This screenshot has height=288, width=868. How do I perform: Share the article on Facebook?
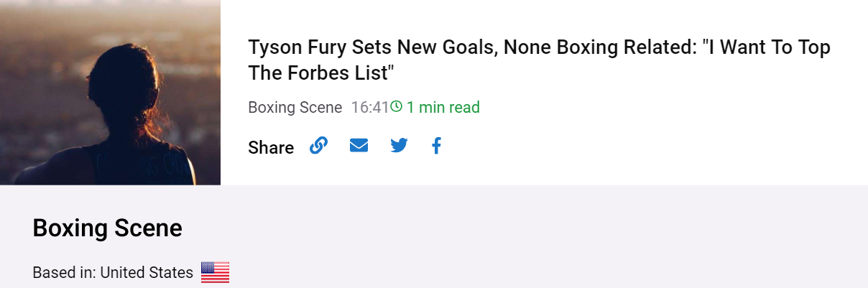point(436,146)
